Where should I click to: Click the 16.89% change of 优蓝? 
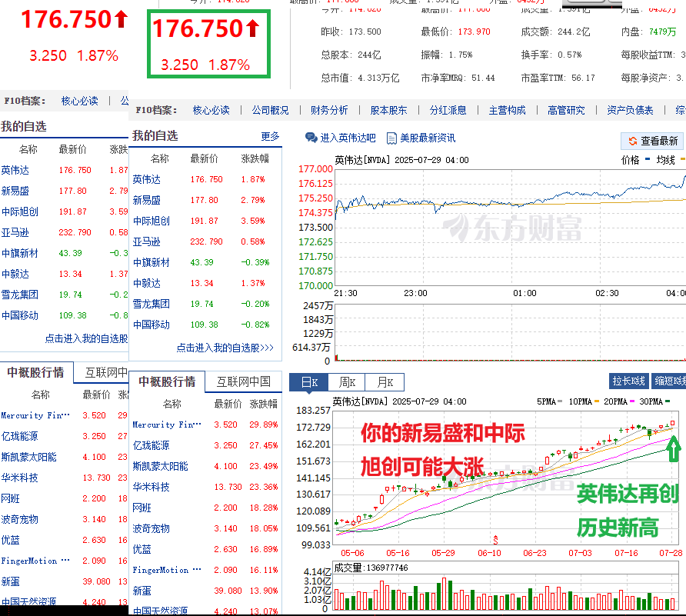[263, 550]
